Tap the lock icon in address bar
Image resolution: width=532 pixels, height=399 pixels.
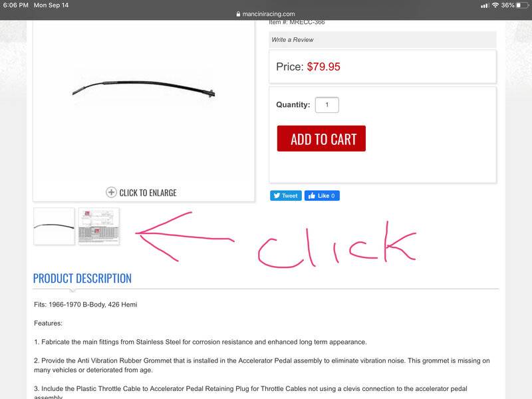point(238,14)
